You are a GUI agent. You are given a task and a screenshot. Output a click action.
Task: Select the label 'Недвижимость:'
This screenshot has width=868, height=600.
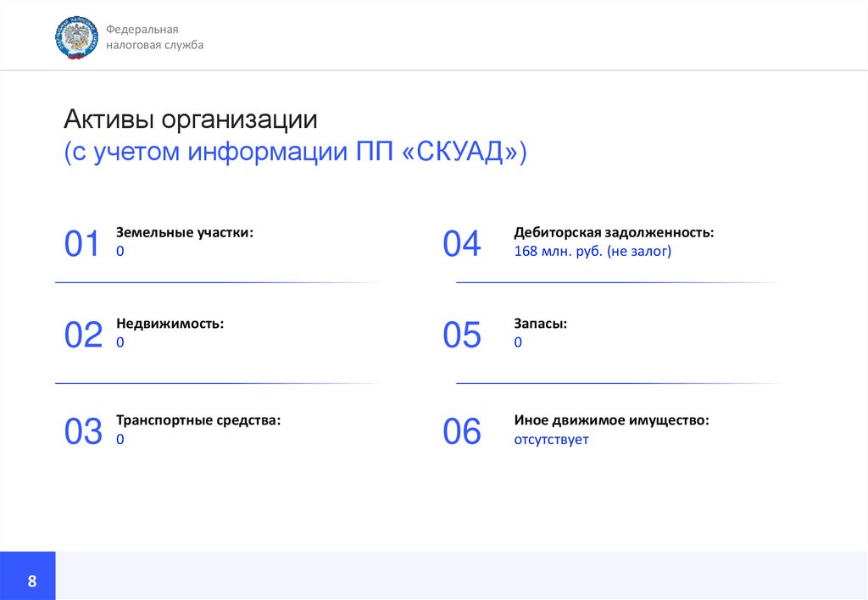(x=170, y=323)
